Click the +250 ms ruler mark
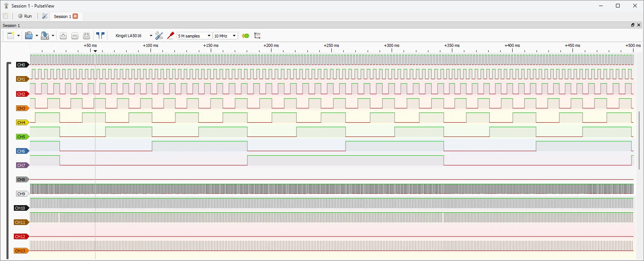This screenshot has width=644, height=261. tap(331, 46)
